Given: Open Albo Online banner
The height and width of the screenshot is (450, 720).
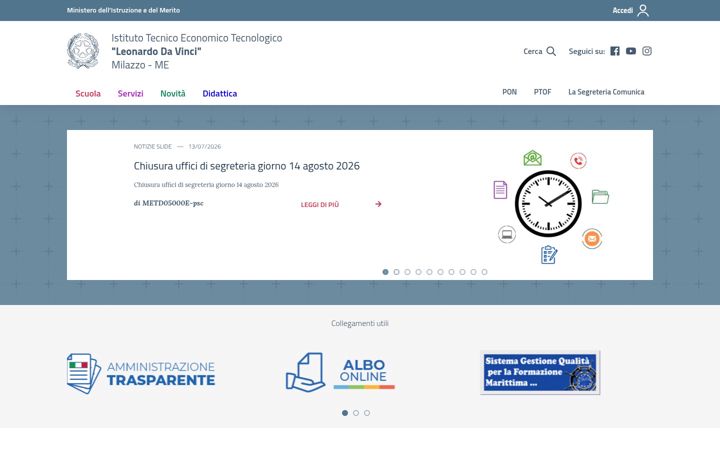Looking at the screenshot, I should coord(340,372).
